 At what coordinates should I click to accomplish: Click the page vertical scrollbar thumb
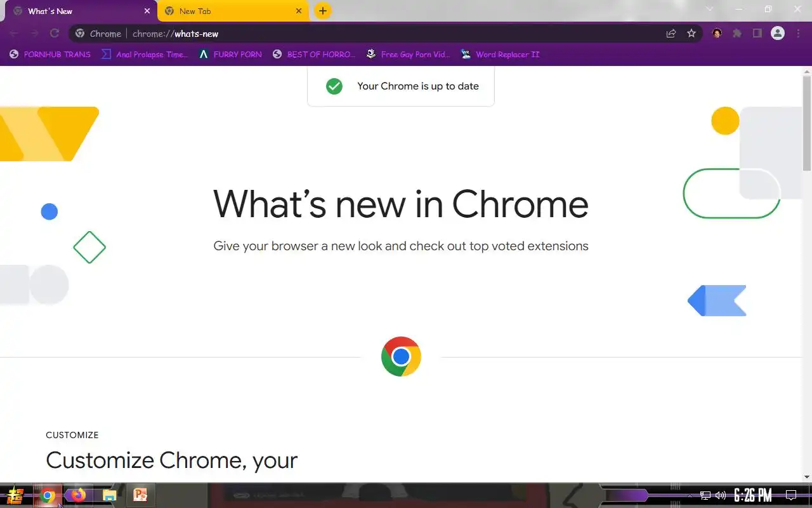point(807,124)
